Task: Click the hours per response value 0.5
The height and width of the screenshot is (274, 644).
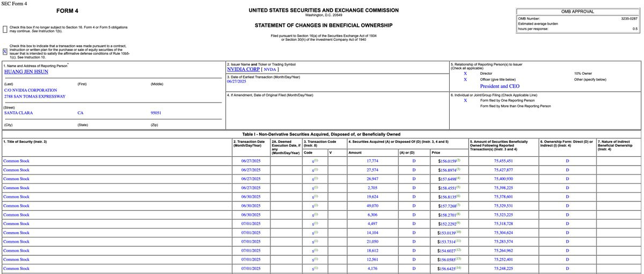Action: (635, 29)
